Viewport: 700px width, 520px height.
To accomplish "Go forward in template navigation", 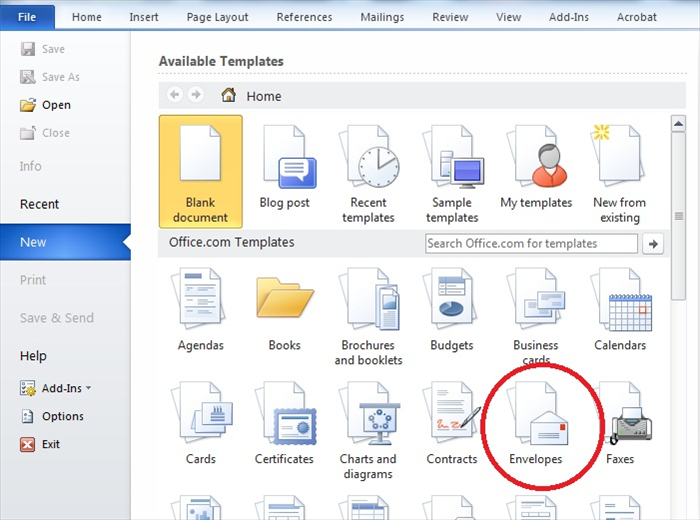I will pyautogui.click(x=196, y=95).
